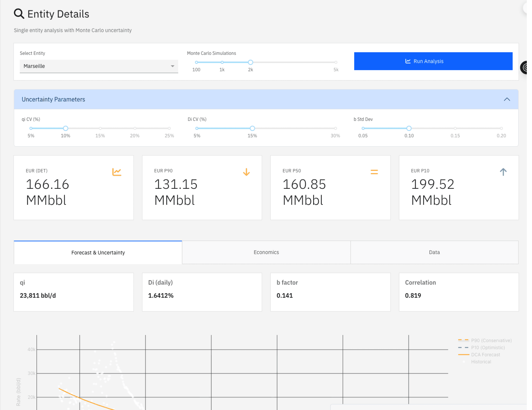Toggle P10 (Optimistic) legend entry
The height and width of the screenshot is (410, 532).
click(x=487, y=347)
